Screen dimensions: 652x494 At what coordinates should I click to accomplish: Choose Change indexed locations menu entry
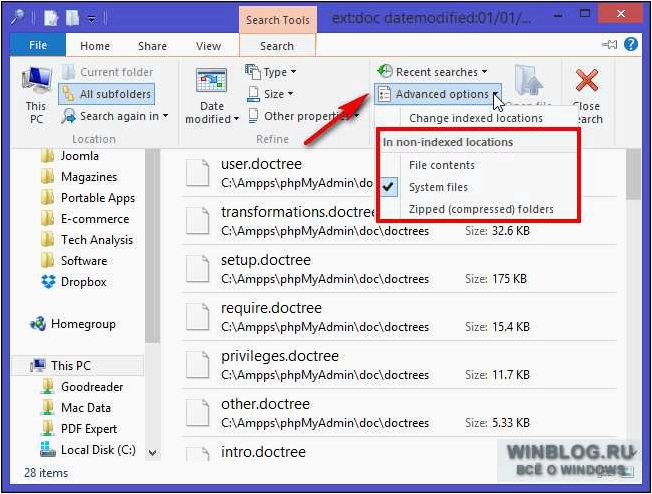coord(476,119)
